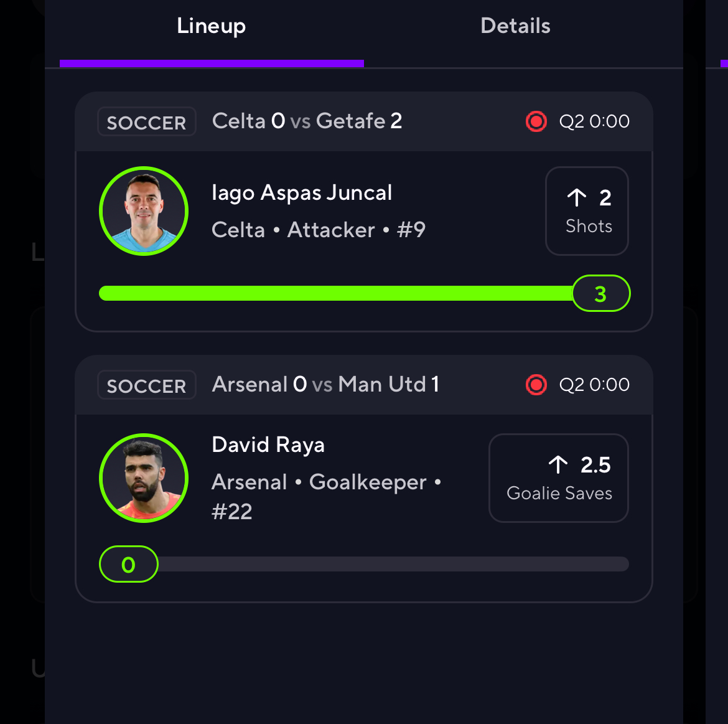Click the 0 progress indicator for Raya
Screen dimensions: 728x724
tap(129, 564)
